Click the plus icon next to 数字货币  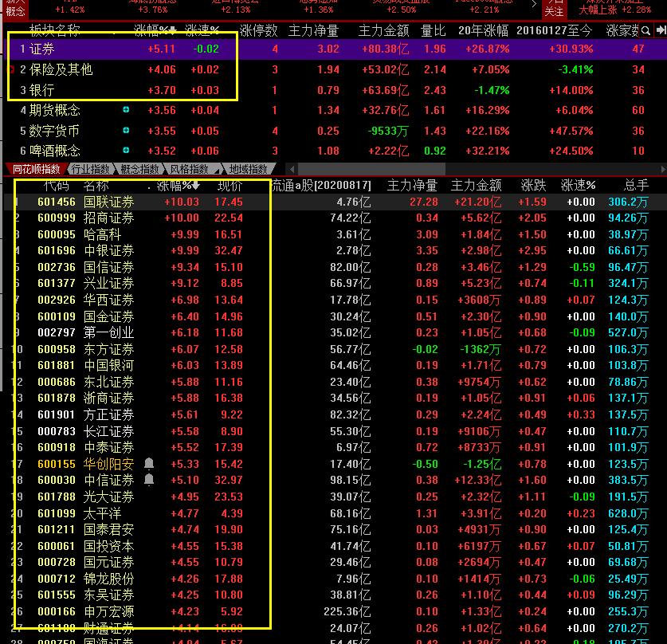point(126,131)
